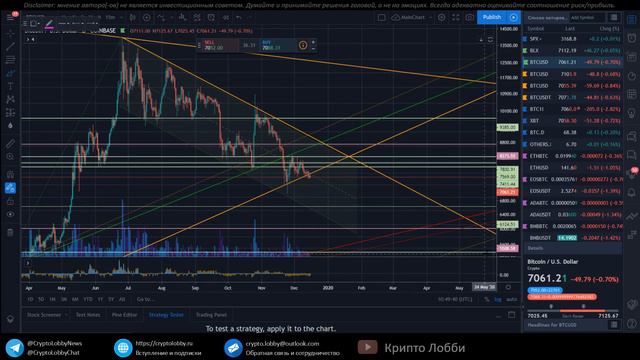Select ETHBTC row in the watchlist

pyautogui.click(x=572, y=156)
